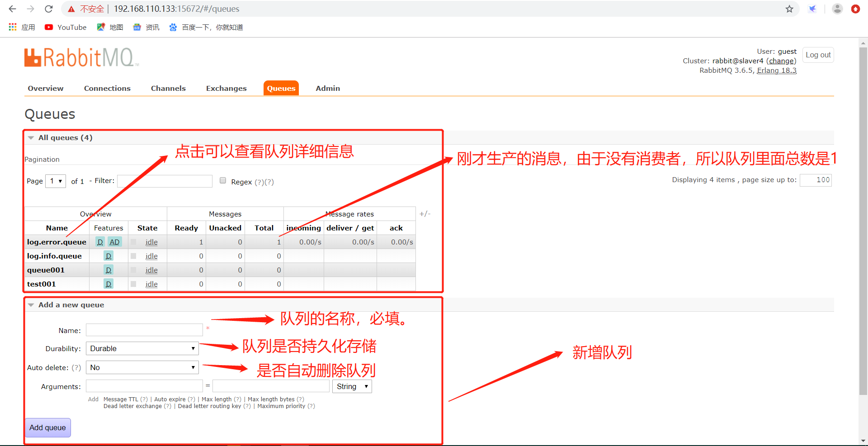Open the queue001 details link
Image resolution: width=868 pixels, height=446 pixels.
click(46, 270)
